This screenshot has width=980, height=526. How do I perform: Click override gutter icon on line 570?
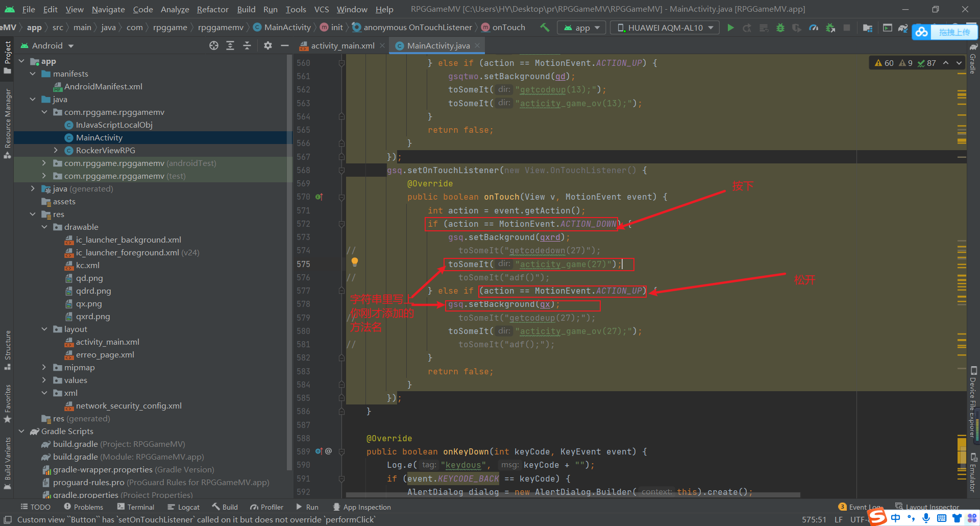(318, 197)
